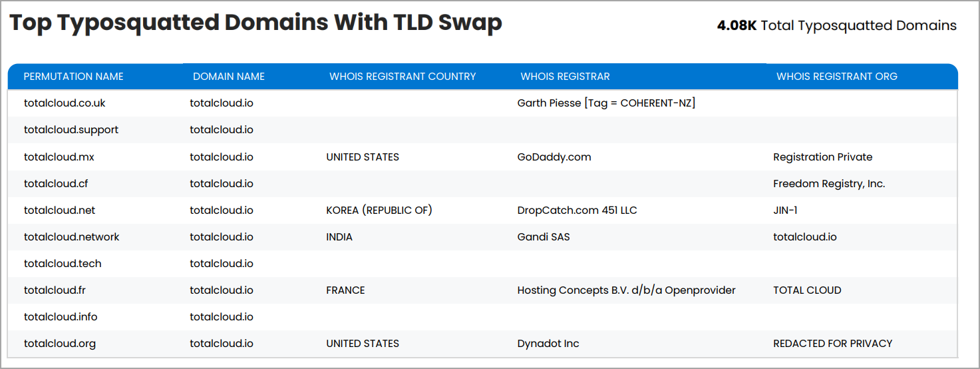Select the WHOIS REGISTRANT ORG header
This screenshot has height=369, width=980.
(837, 77)
